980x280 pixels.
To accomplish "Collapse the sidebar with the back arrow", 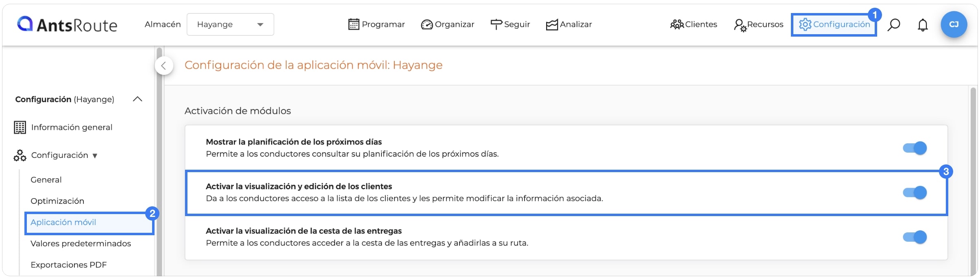I will (164, 66).
